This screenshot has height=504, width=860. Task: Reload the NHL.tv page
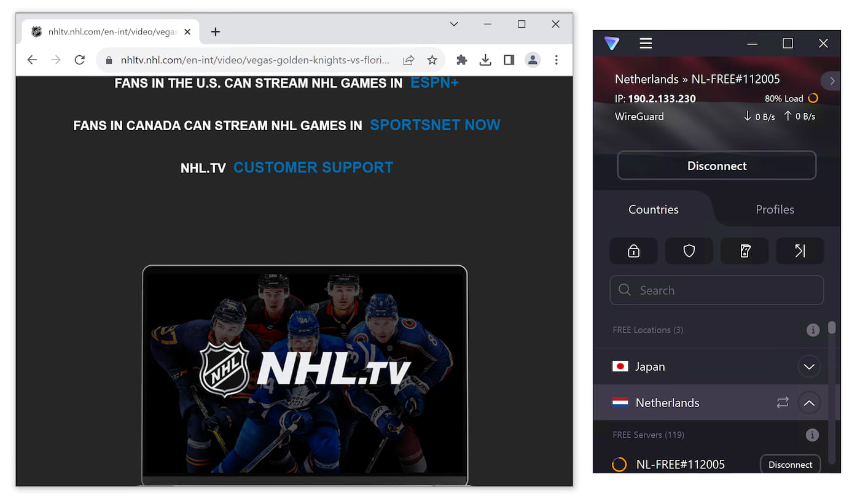pos(79,60)
